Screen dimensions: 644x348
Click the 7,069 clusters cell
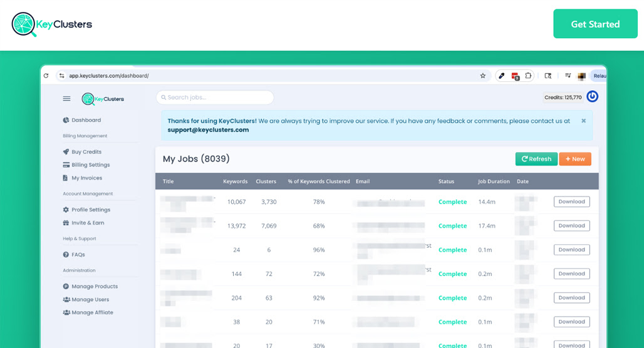click(269, 226)
